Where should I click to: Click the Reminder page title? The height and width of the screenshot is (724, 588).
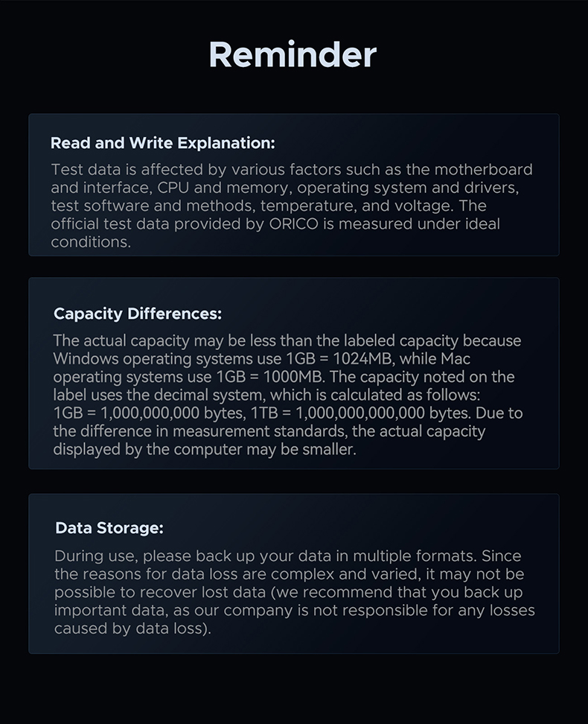click(293, 55)
